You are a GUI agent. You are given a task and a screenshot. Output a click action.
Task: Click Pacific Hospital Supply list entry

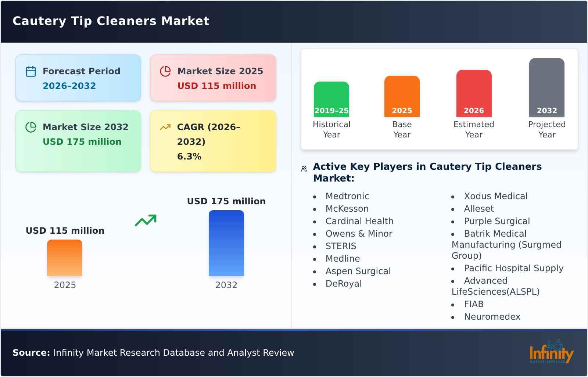514,268
